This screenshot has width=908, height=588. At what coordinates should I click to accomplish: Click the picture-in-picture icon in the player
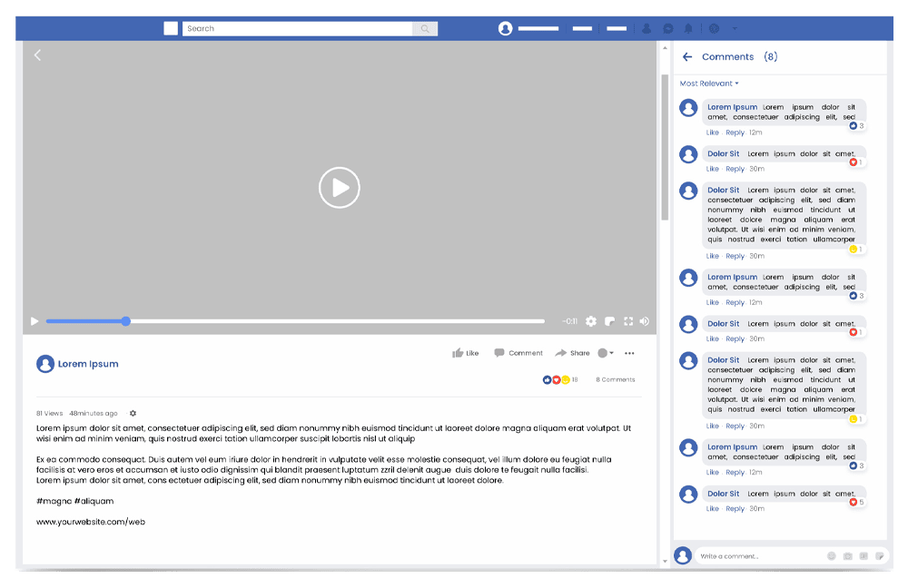pos(610,321)
